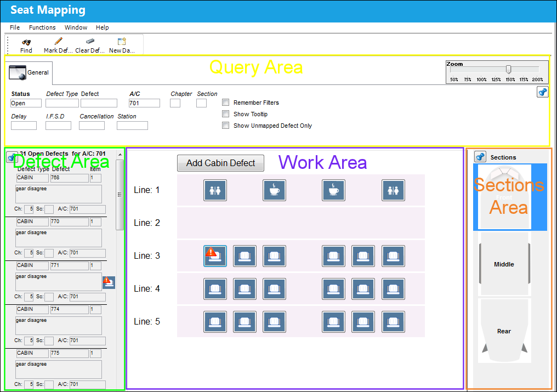
Task: Click into the I.F.S.D field
Action: click(58, 126)
